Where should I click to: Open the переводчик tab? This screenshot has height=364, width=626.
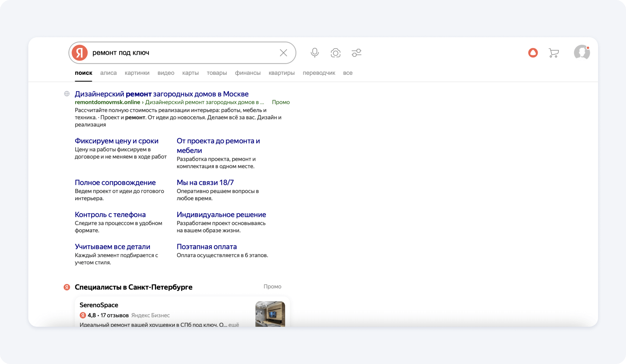pos(319,73)
